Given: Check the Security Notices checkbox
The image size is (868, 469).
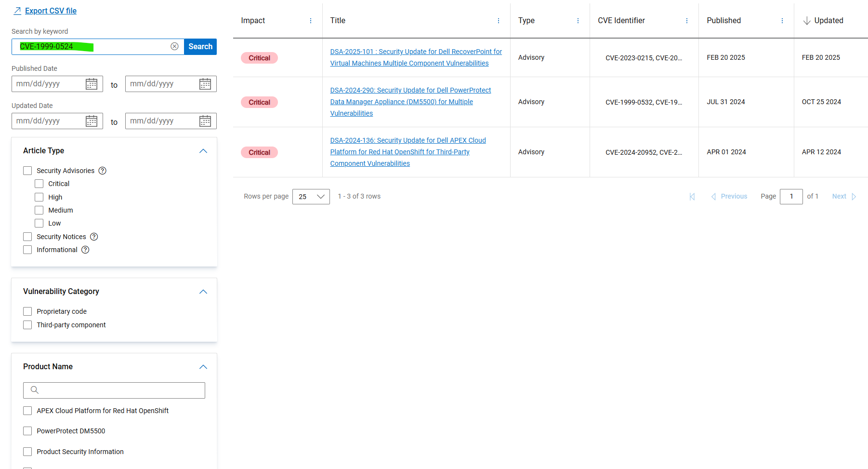Looking at the screenshot, I should pos(27,237).
